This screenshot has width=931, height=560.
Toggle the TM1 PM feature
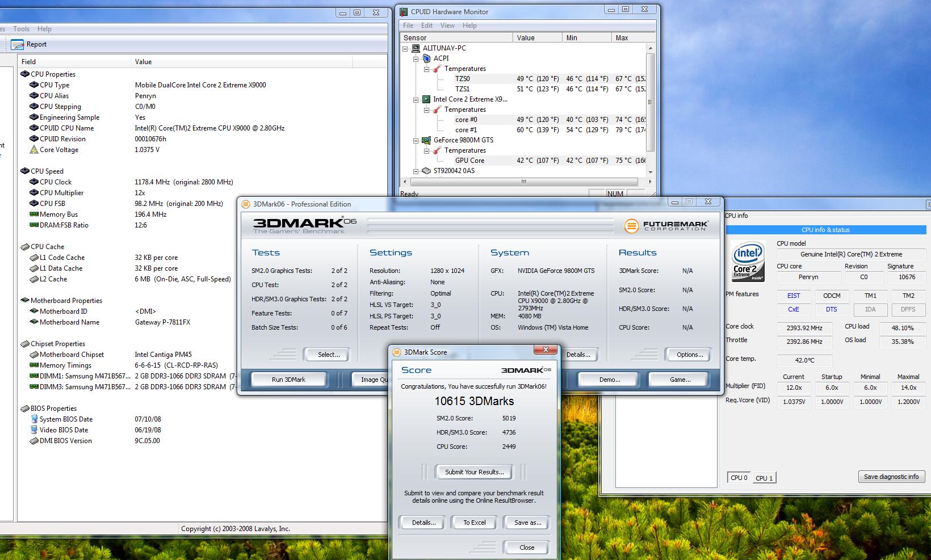point(870,296)
